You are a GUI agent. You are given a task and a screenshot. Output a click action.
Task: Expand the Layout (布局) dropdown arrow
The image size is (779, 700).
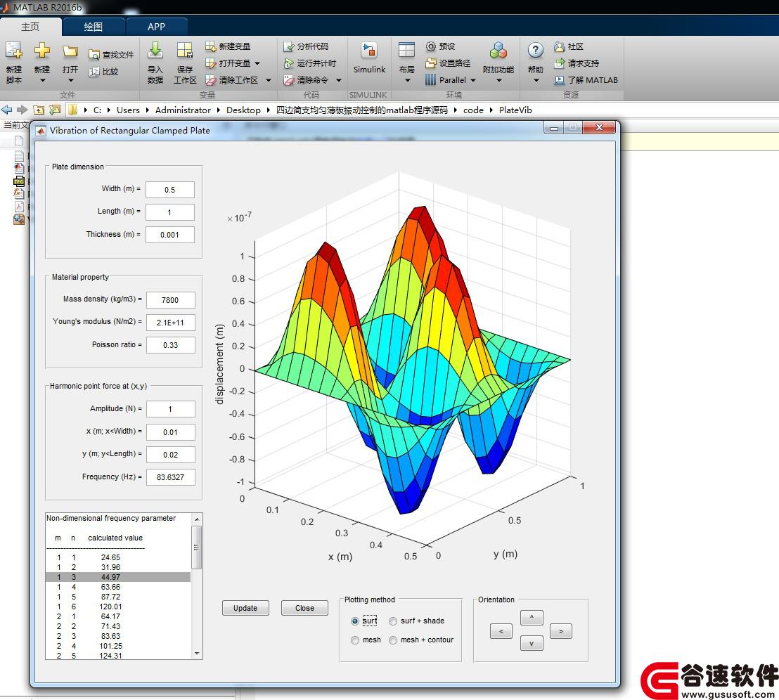click(x=407, y=80)
